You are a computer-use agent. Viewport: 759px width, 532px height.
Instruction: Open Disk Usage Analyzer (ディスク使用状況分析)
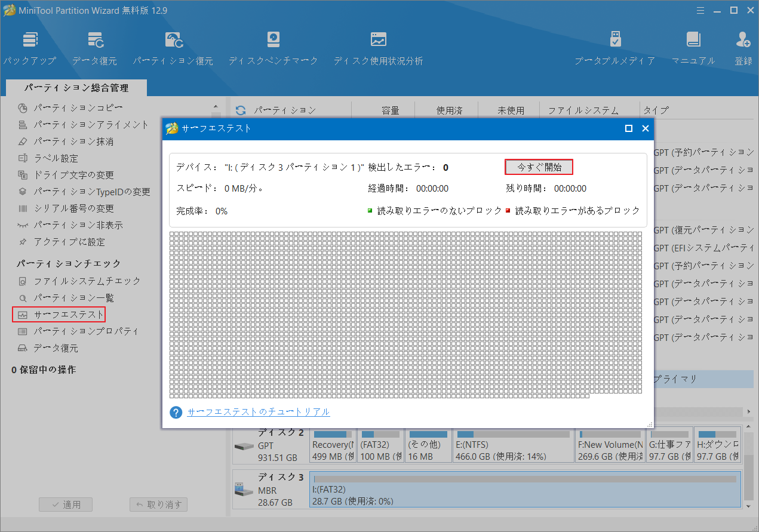tap(378, 49)
